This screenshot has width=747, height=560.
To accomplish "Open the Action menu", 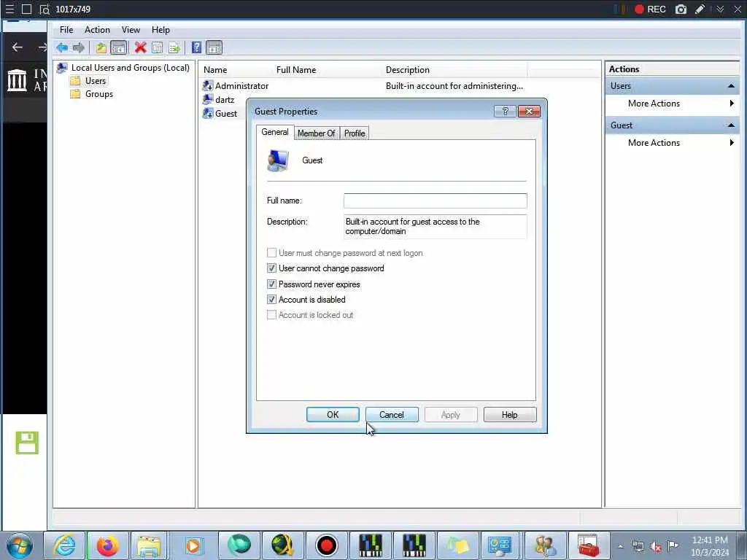I will click(97, 29).
